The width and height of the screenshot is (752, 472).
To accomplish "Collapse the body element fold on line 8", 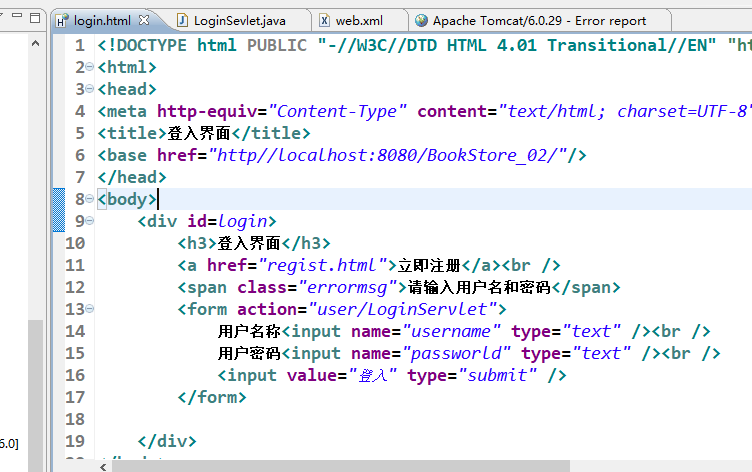I will coord(90,199).
